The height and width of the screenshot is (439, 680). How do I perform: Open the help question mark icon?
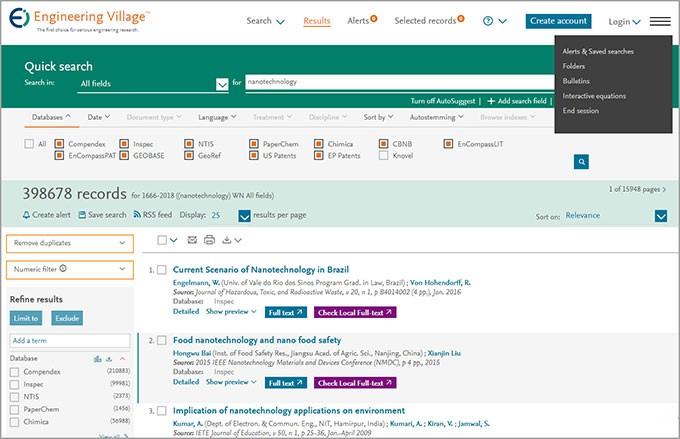[488, 21]
